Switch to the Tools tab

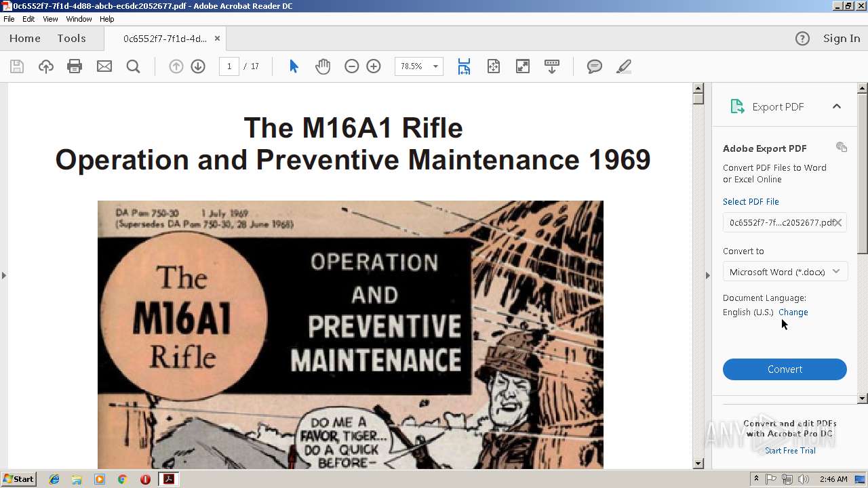point(71,39)
